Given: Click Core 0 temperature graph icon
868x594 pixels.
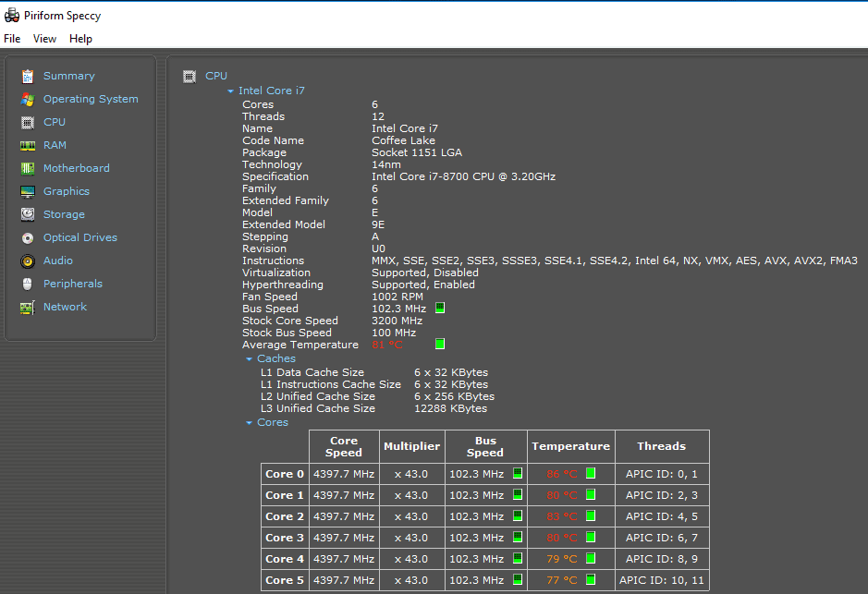Looking at the screenshot, I should [x=591, y=473].
